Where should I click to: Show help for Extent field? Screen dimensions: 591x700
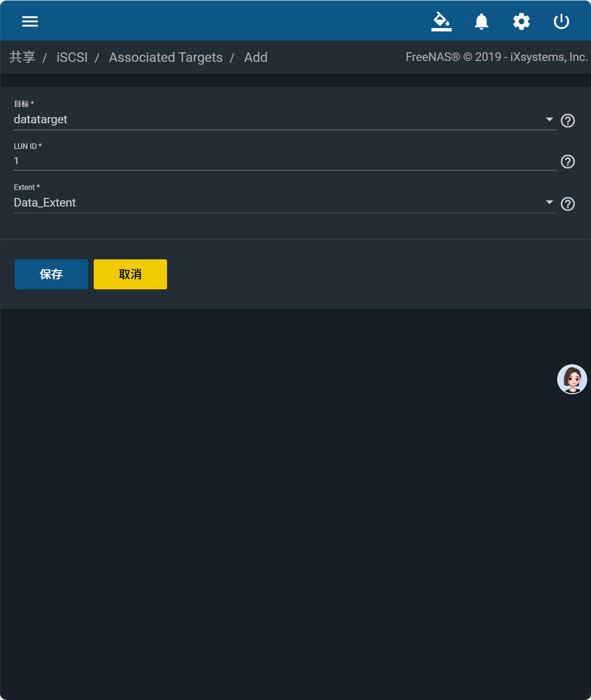tap(568, 204)
